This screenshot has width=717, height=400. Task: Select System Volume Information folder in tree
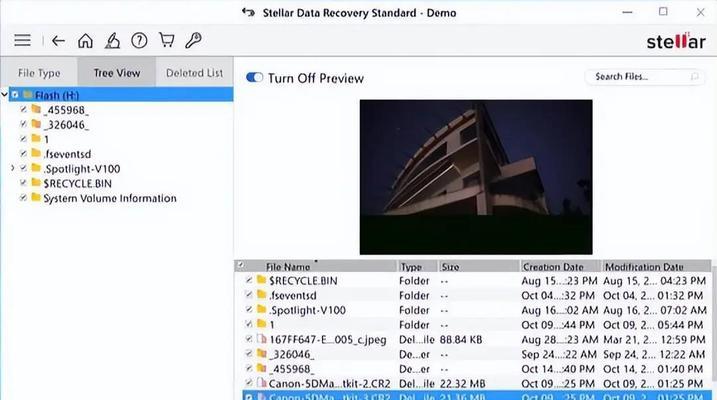tap(110, 198)
